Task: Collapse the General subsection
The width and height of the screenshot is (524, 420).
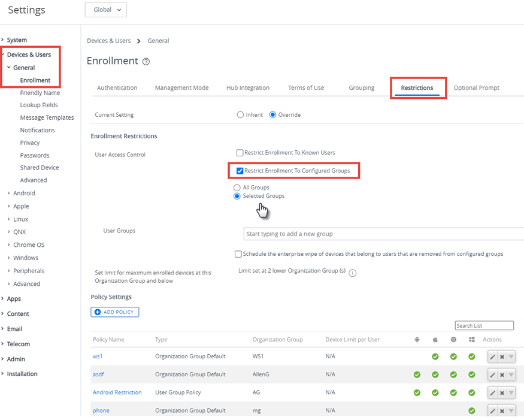Action: [x=9, y=67]
